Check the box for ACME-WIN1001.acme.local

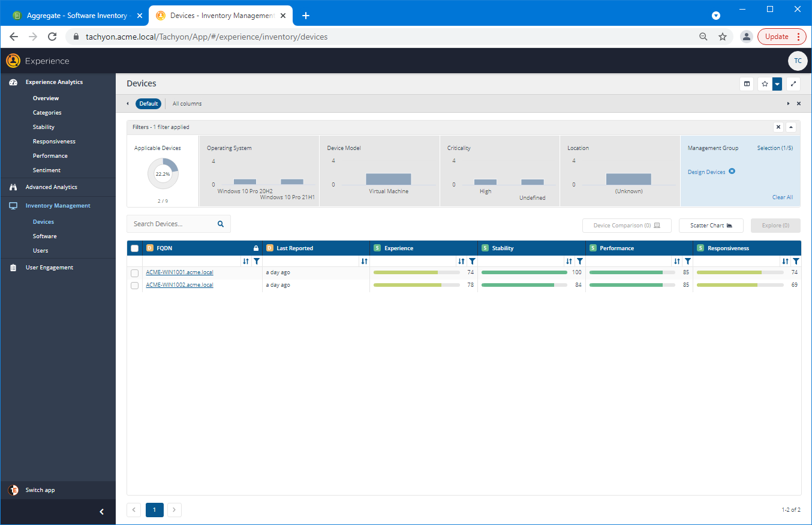[x=135, y=273]
